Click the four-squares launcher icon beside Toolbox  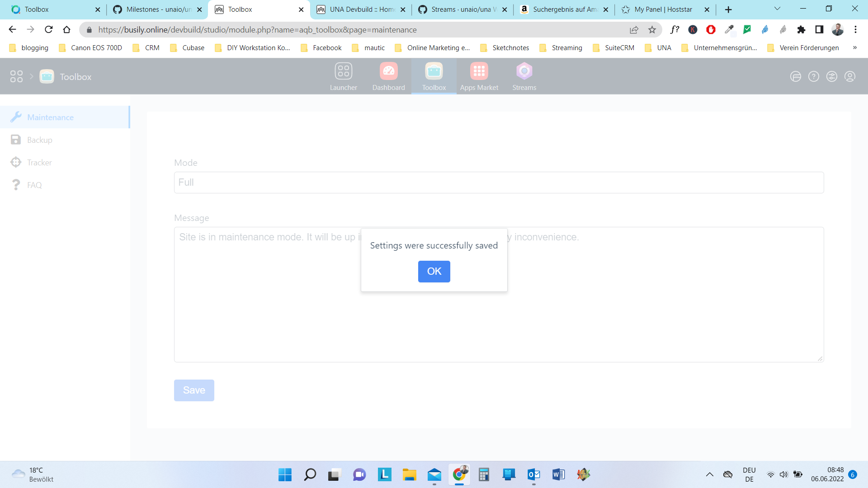pyautogui.click(x=16, y=77)
